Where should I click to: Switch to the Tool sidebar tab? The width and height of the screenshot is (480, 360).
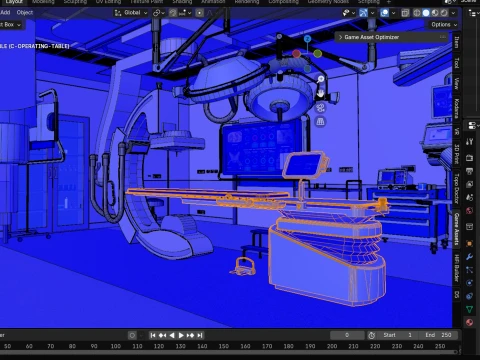tap(457, 63)
